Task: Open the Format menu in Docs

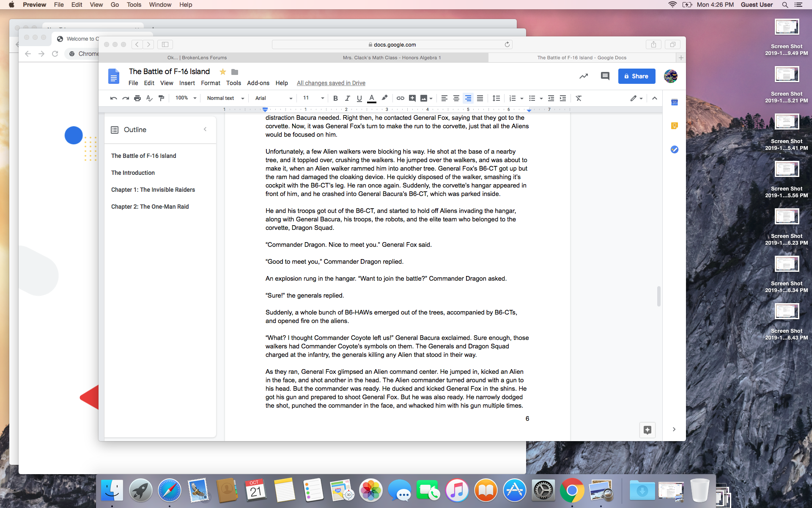Action: [211, 83]
